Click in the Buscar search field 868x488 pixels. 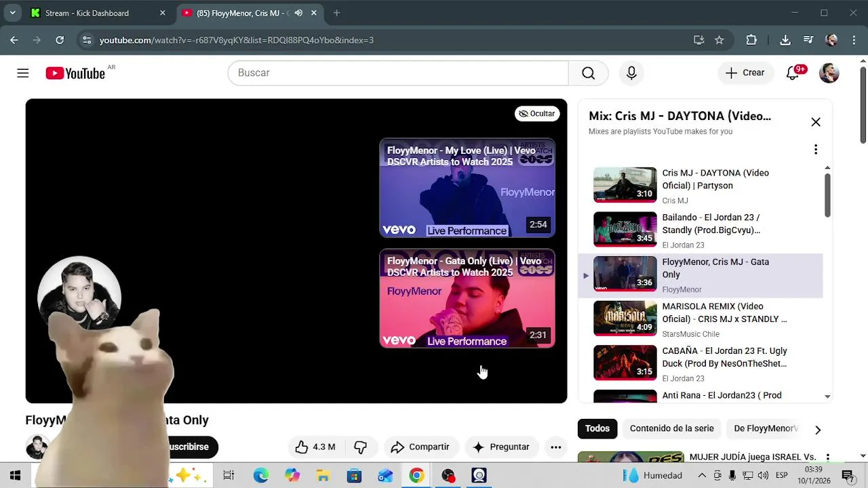pos(398,73)
